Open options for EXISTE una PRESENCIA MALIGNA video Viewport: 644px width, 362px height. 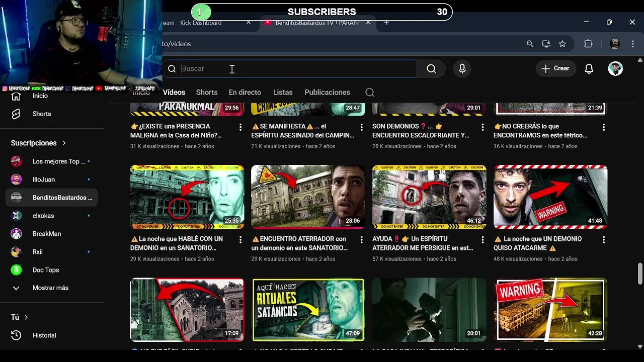pyautogui.click(x=240, y=127)
